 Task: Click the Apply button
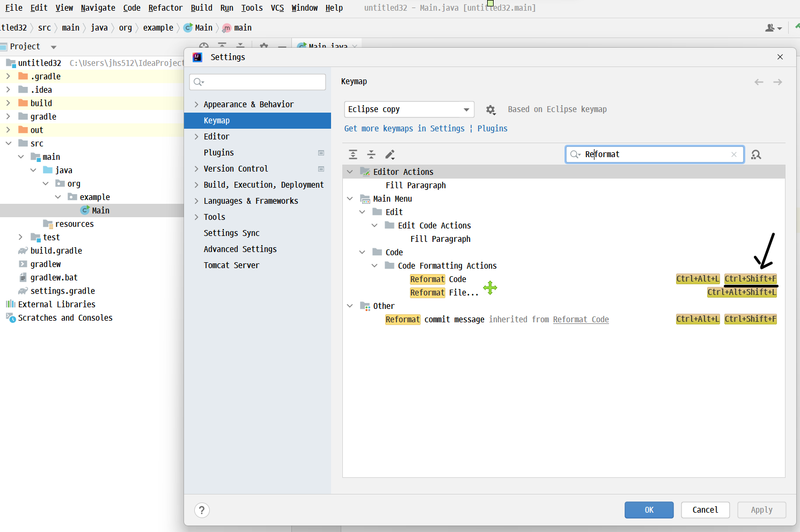[x=762, y=510]
